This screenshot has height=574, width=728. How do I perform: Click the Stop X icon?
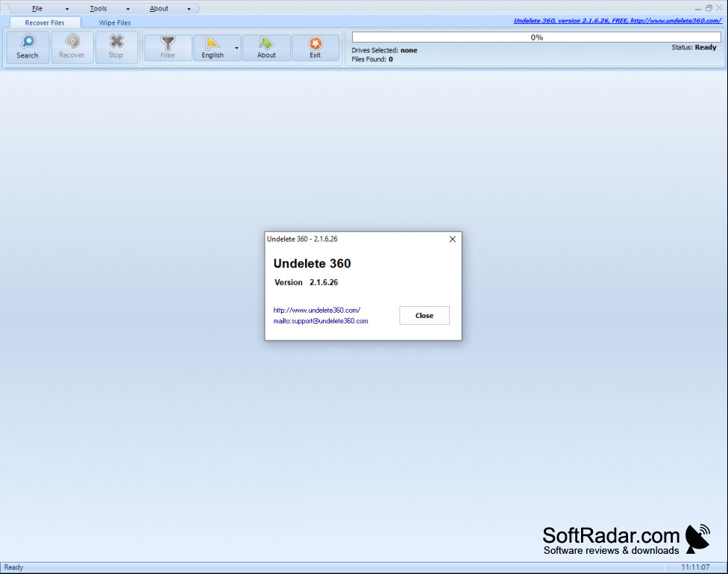click(x=116, y=41)
